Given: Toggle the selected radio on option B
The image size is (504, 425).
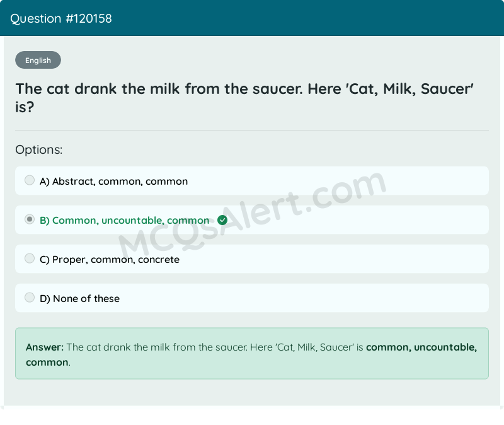Looking at the screenshot, I should tap(30, 219).
